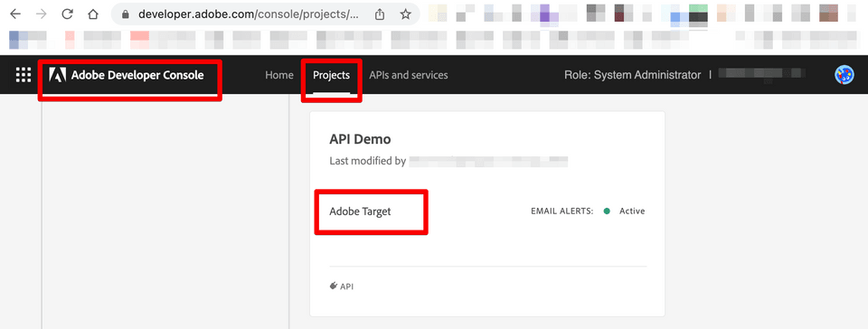The height and width of the screenshot is (329, 868).
Task: Switch to the Home tab
Action: coord(279,75)
